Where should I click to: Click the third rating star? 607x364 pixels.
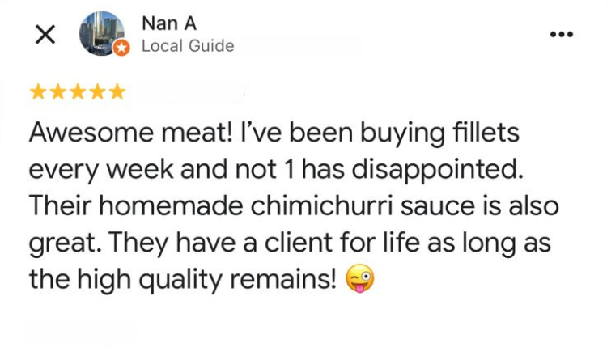tap(78, 91)
